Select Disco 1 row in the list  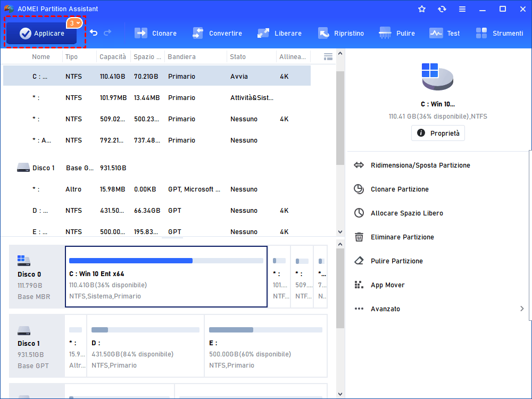[x=157, y=168]
